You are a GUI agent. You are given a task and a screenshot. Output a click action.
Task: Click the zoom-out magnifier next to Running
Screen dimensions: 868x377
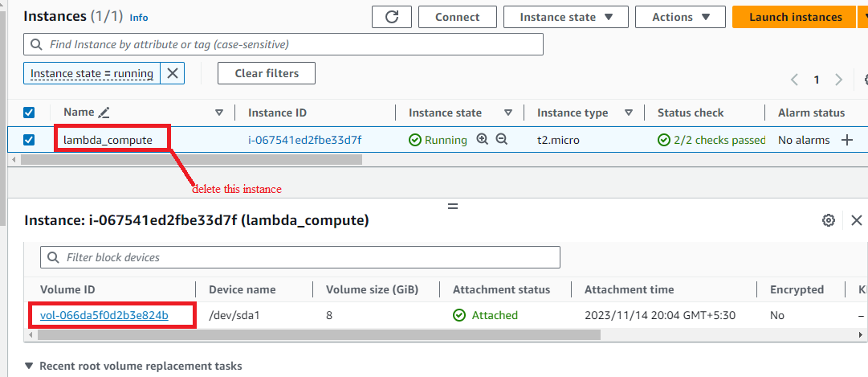tap(502, 140)
